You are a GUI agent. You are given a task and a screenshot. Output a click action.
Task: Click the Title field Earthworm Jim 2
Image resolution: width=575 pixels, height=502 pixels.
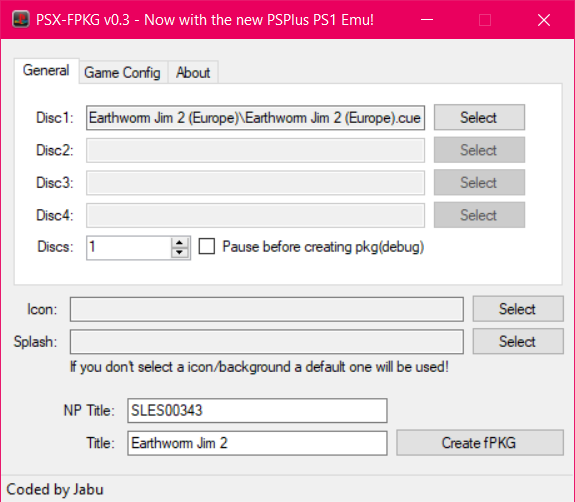click(257, 443)
